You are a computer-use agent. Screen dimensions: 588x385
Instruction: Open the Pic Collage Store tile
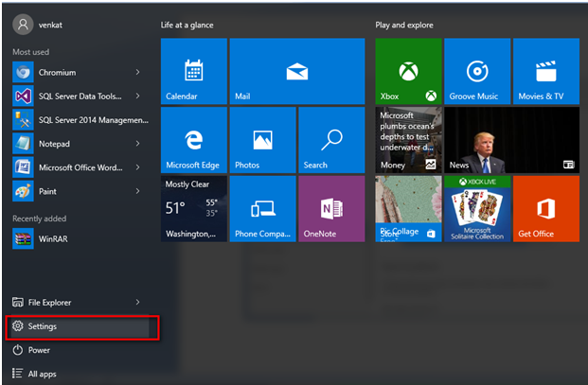click(408, 209)
